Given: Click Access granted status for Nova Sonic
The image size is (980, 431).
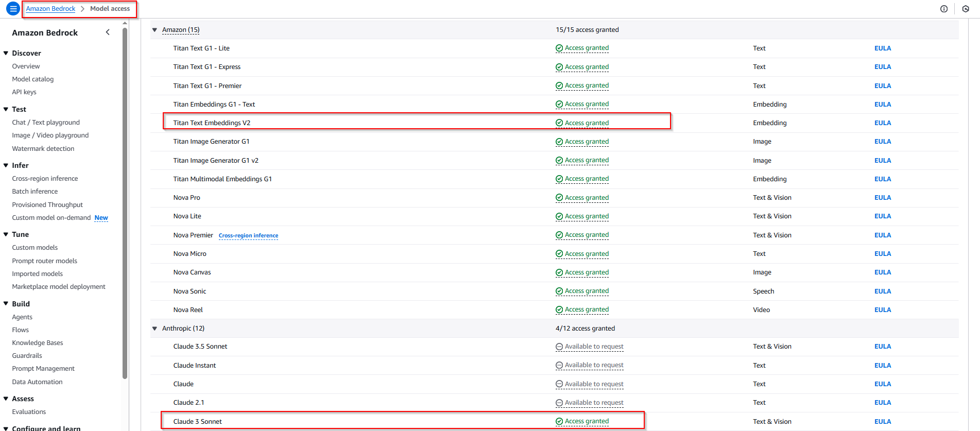Looking at the screenshot, I should tap(582, 291).
